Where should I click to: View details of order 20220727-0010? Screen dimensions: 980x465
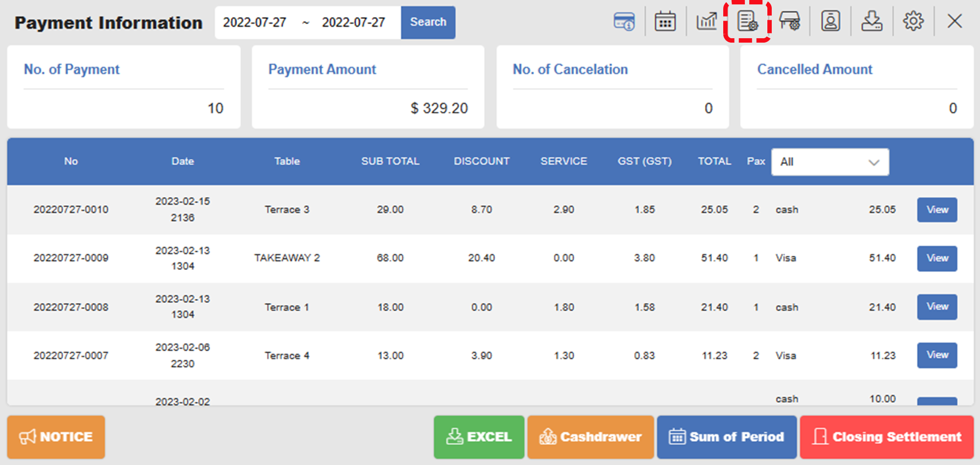[x=937, y=210]
